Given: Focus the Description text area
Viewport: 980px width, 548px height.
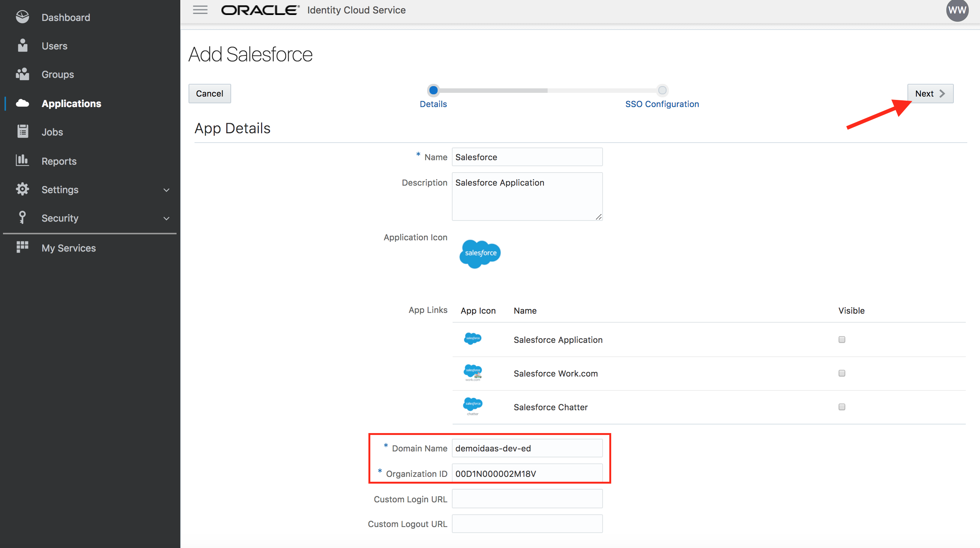Looking at the screenshot, I should point(527,196).
